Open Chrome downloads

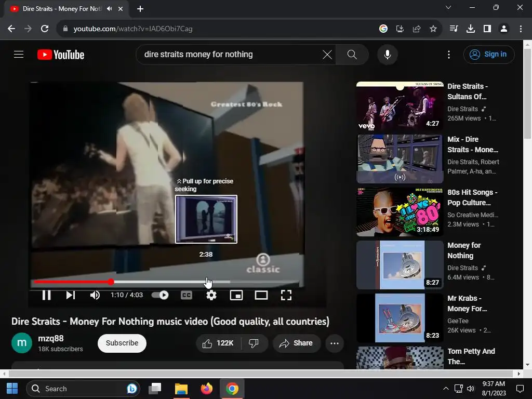(471, 29)
